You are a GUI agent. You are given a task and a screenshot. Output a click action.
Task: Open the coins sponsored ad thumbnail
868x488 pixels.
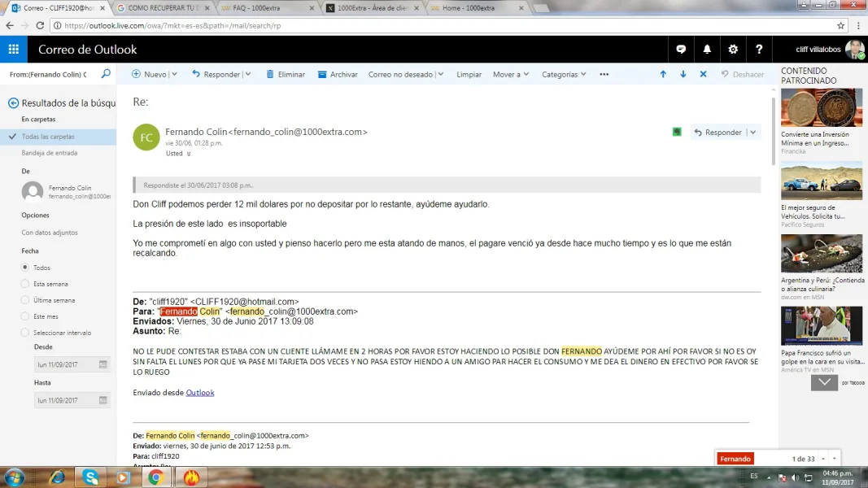[822, 108]
